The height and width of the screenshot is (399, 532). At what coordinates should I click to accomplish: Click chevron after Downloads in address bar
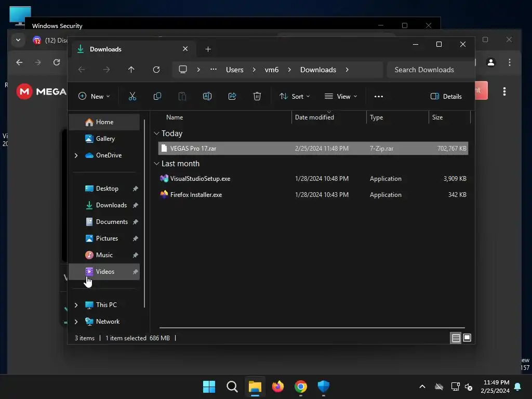point(347,70)
